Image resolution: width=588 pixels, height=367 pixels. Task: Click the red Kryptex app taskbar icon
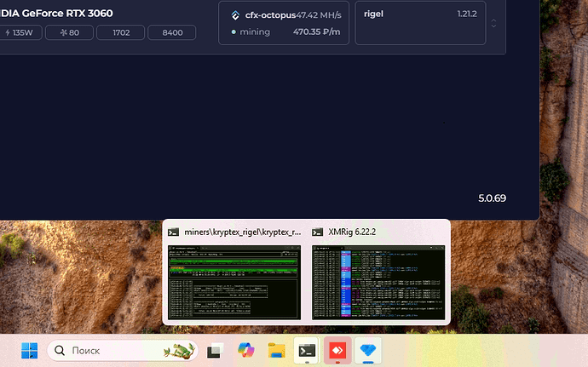click(x=337, y=350)
